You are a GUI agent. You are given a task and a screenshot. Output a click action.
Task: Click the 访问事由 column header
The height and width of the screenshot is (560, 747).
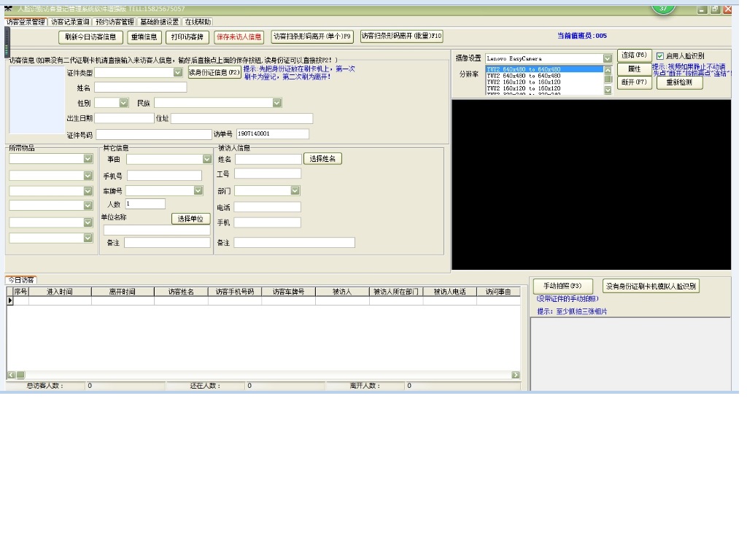(x=498, y=292)
